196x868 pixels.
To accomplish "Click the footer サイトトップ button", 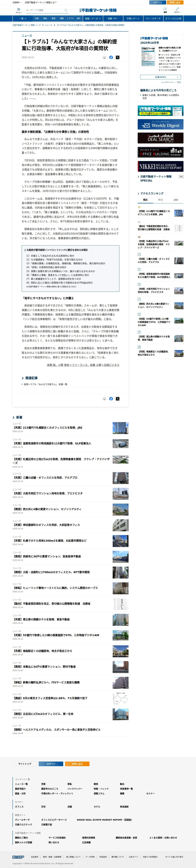I will [25, 764].
